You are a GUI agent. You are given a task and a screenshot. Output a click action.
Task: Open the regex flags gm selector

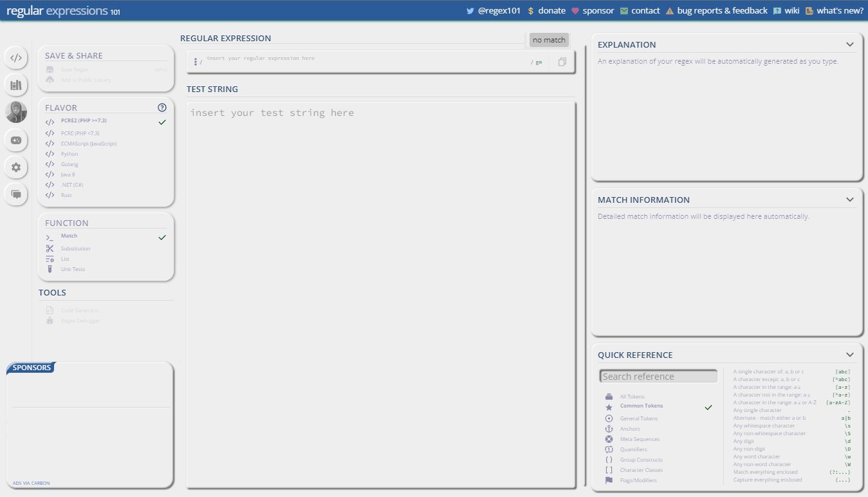537,62
